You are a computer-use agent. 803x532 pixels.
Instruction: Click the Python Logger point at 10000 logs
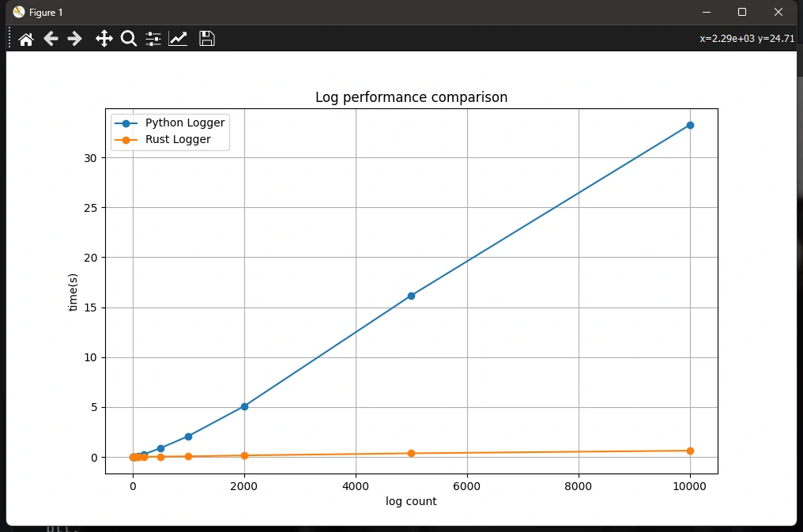pyautogui.click(x=690, y=125)
